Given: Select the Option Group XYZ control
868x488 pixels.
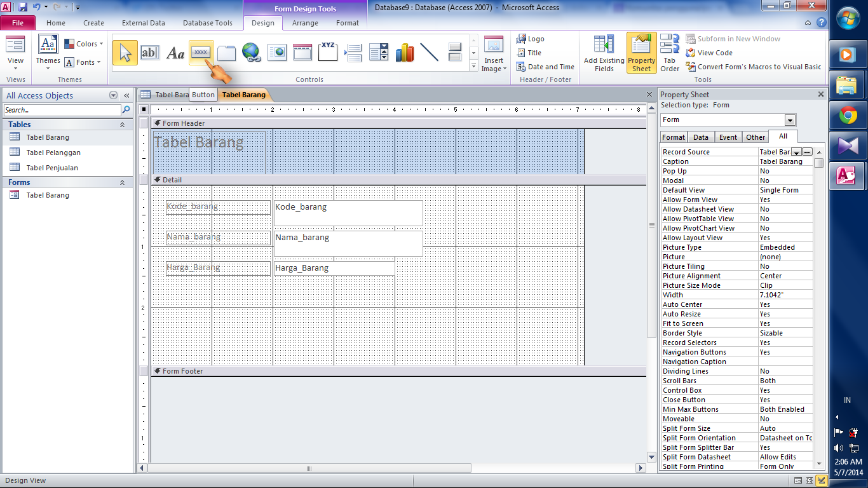Looking at the screenshot, I should (328, 53).
